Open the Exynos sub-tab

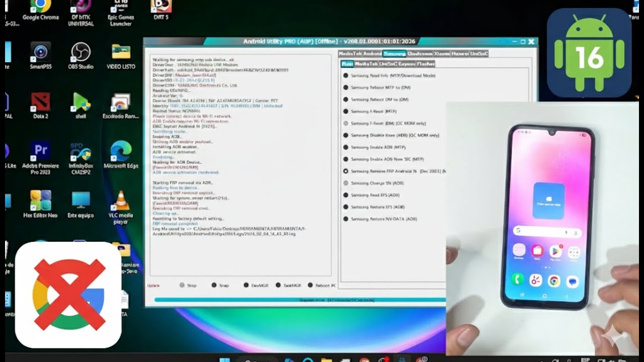[407, 64]
